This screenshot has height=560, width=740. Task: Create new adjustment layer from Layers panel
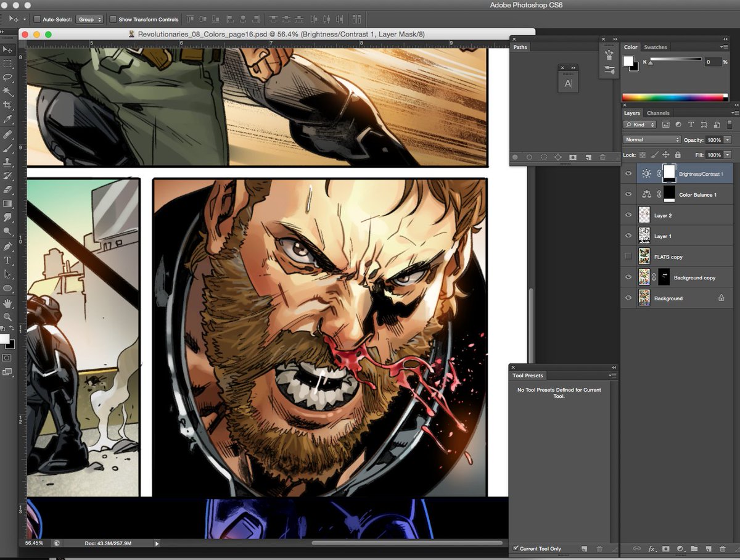pos(680,548)
